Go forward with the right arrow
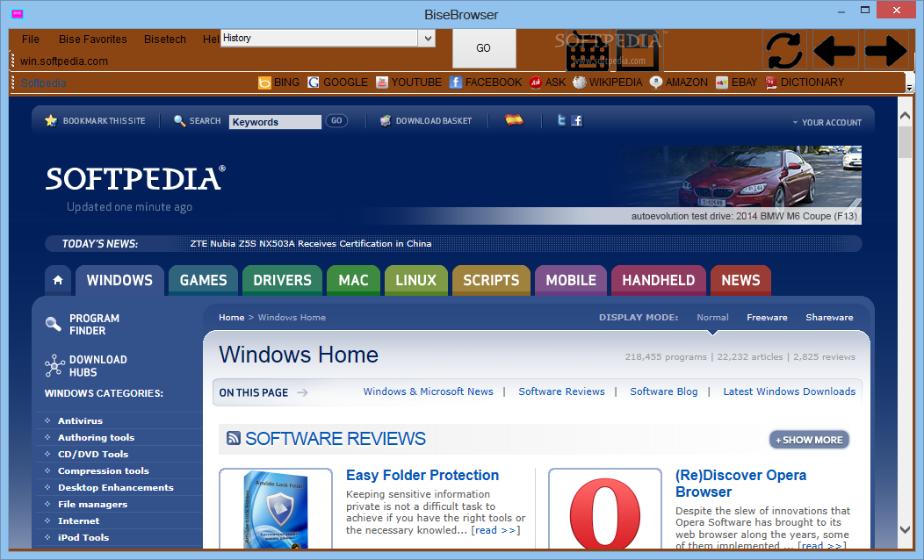 (x=885, y=50)
